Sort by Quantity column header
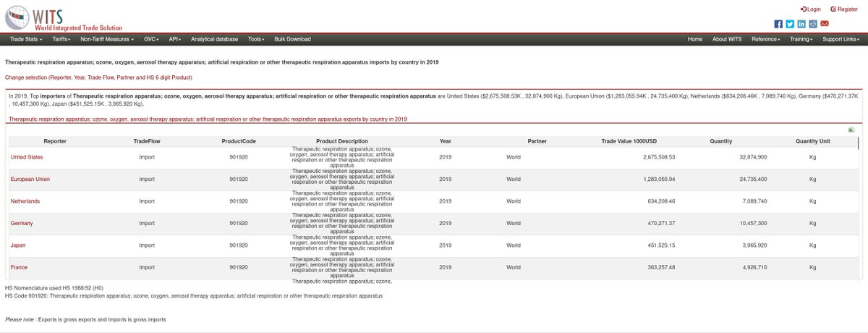Screen dimensions: 868x333 click(720, 141)
